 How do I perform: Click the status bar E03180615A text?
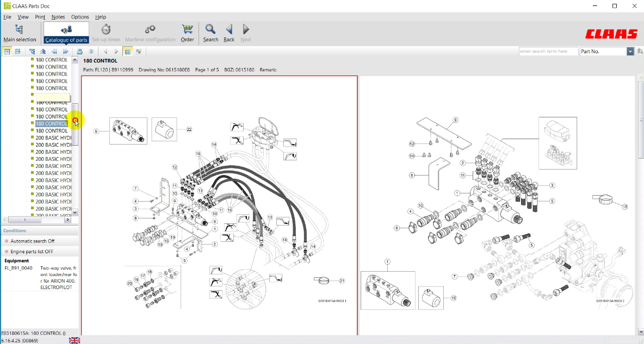tap(34, 333)
